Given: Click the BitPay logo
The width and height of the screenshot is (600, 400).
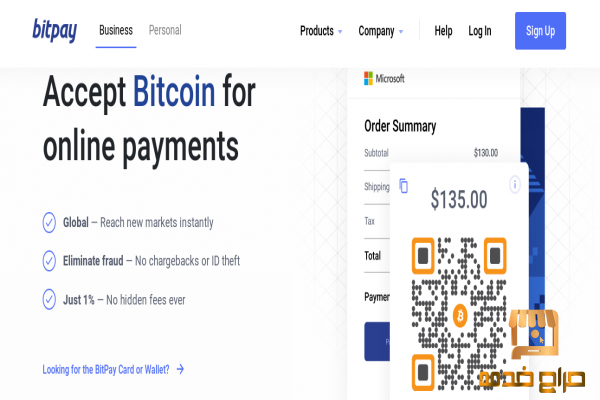Looking at the screenshot, I should pos(57,31).
